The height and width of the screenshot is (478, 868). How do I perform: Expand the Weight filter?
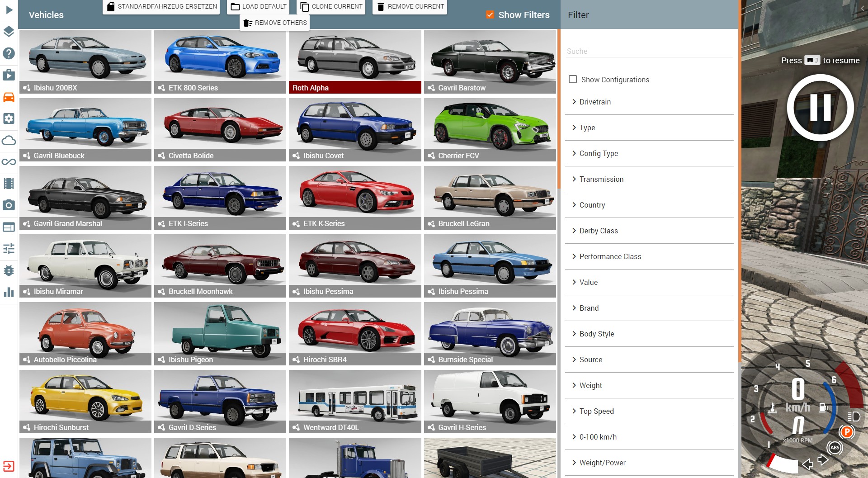649,385
